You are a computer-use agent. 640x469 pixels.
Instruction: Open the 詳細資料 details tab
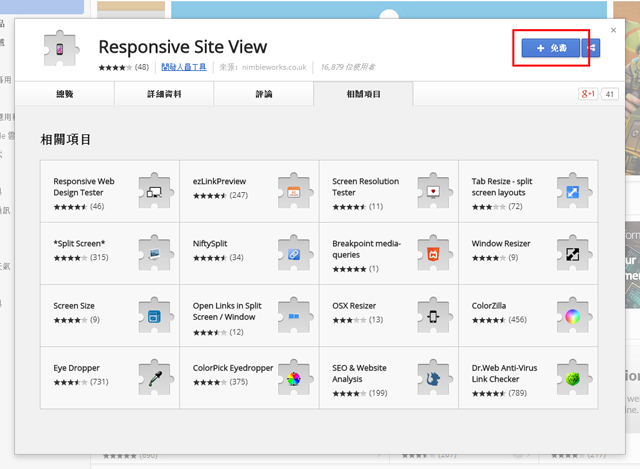click(x=164, y=94)
